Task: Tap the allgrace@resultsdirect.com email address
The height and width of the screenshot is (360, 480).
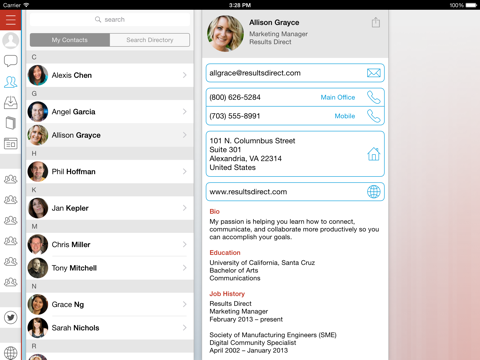Action: [255, 73]
